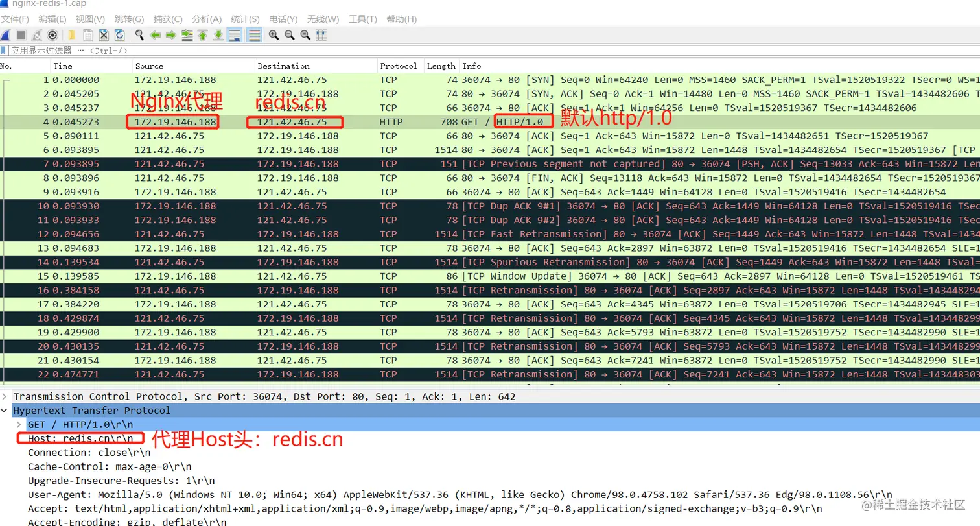Open a capture file with folder icon

pos(72,35)
